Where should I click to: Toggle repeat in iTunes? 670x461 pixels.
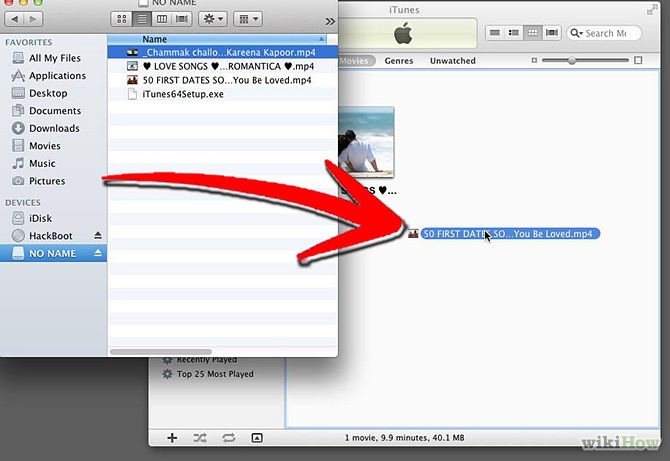(229, 438)
